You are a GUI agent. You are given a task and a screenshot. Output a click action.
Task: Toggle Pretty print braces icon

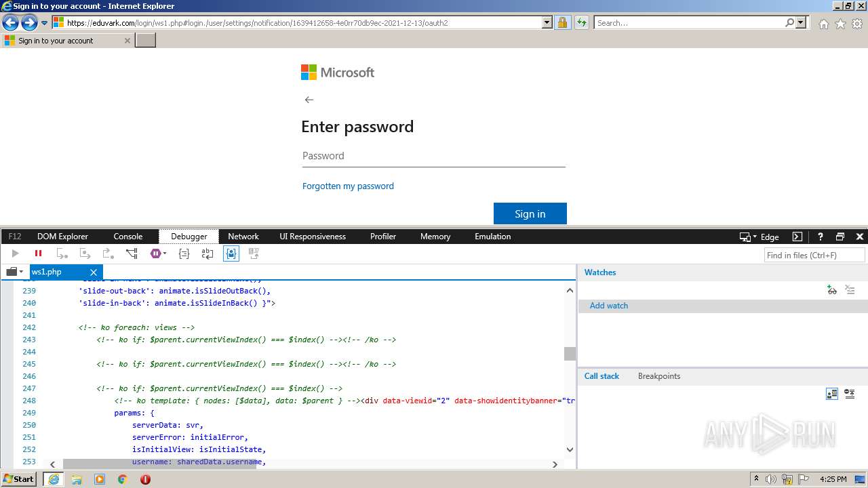[x=184, y=253]
